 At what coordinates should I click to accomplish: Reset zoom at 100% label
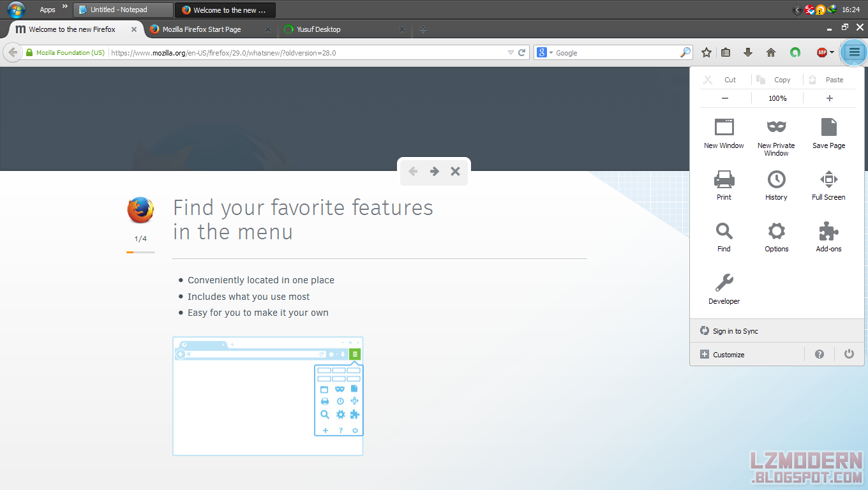pos(777,98)
